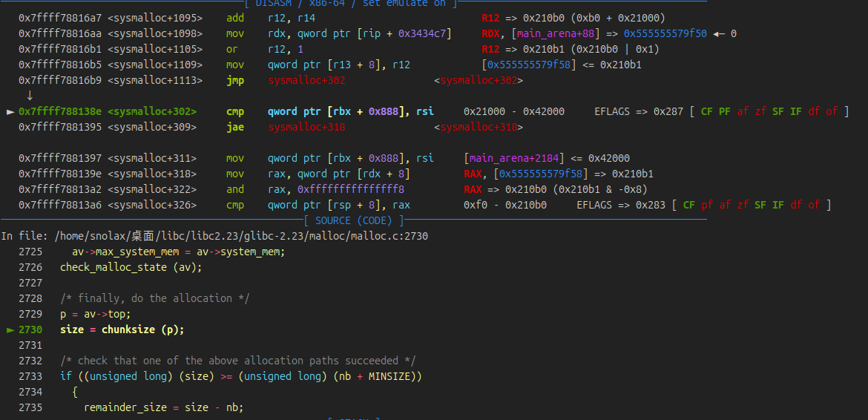Viewport: 868px width, 420px height.
Task: Click the jae instruction mnemonic
Action: [235, 128]
